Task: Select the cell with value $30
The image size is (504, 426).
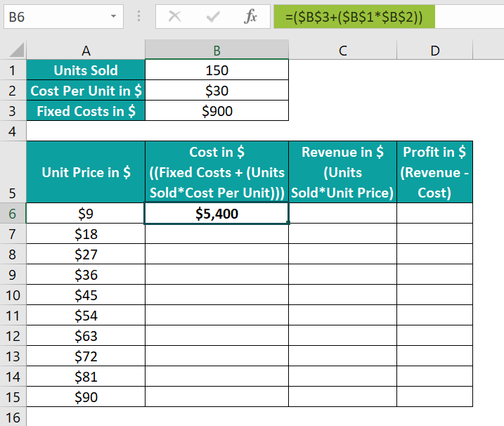Action: (x=217, y=91)
